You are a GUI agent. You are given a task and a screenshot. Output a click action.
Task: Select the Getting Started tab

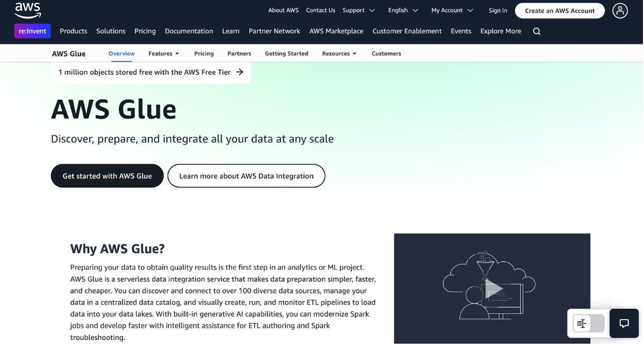286,53
